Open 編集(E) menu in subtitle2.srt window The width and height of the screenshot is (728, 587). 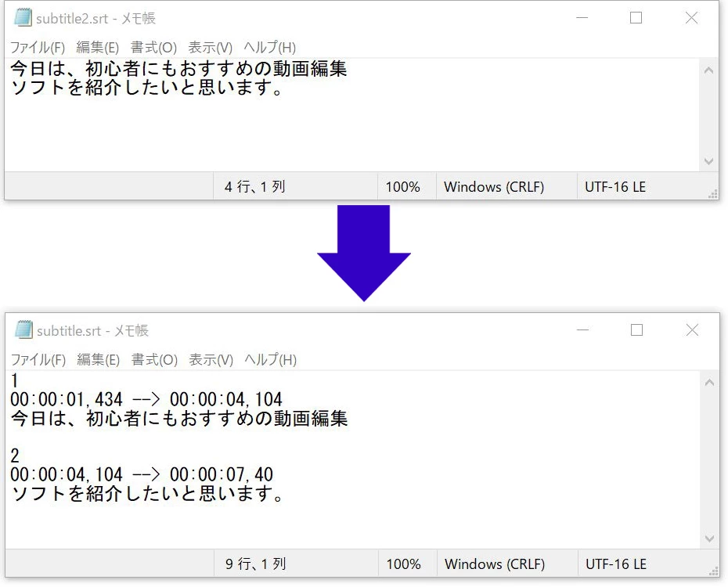tap(98, 47)
